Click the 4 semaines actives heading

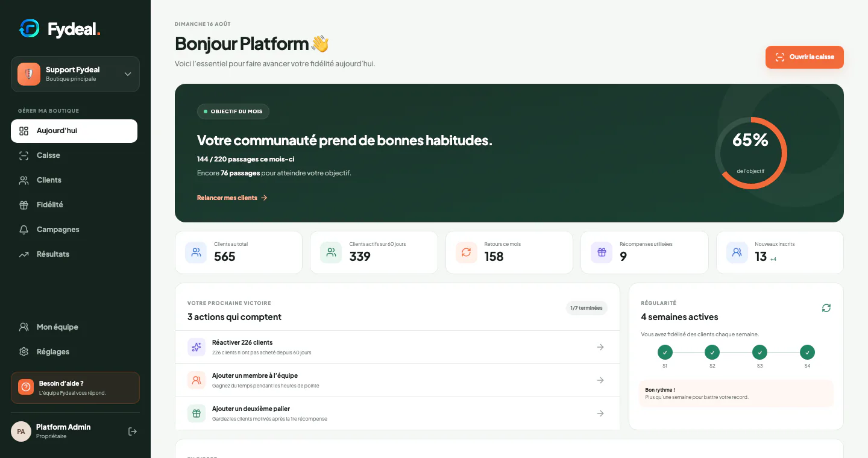click(x=680, y=317)
